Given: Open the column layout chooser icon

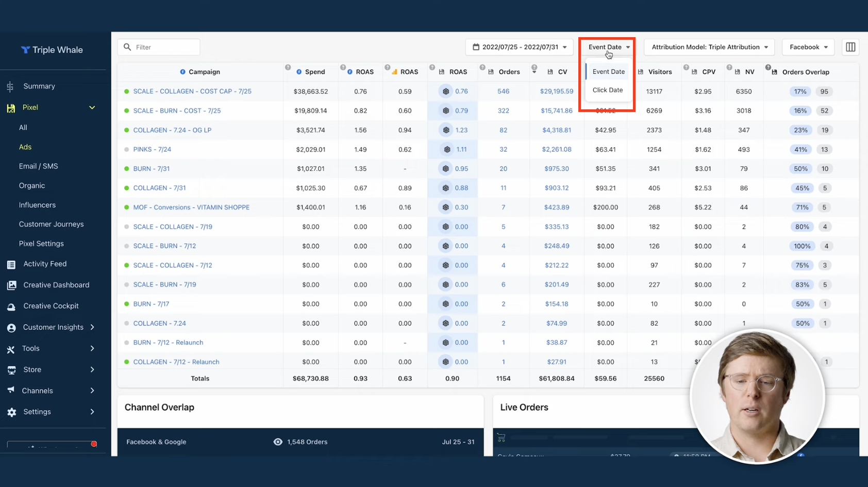Looking at the screenshot, I should [x=850, y=47].
